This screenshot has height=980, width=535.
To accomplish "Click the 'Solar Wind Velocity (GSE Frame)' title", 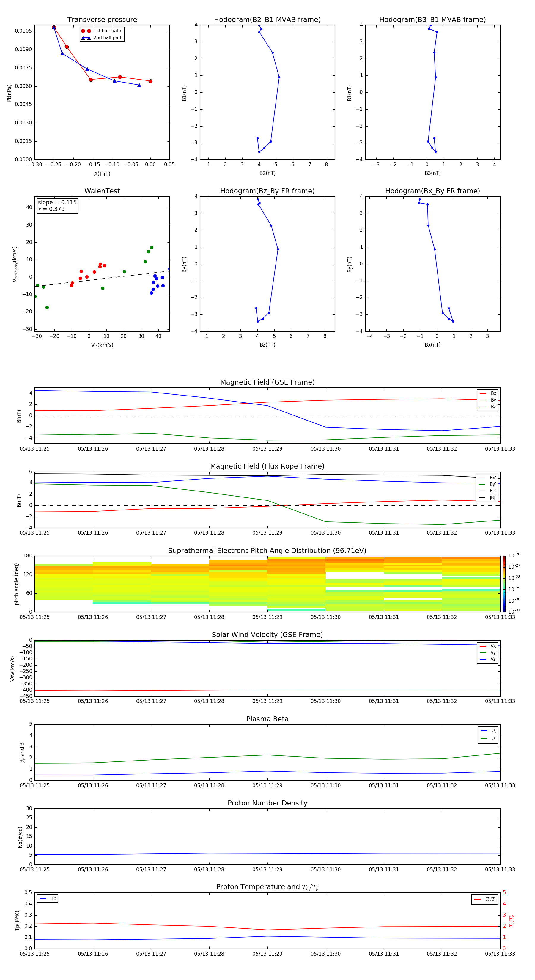I will [x=267, y=635].
